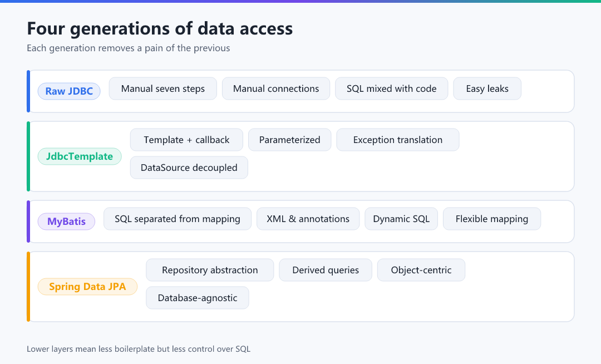Click the Spring Data JPA label pill

(87, 287)
